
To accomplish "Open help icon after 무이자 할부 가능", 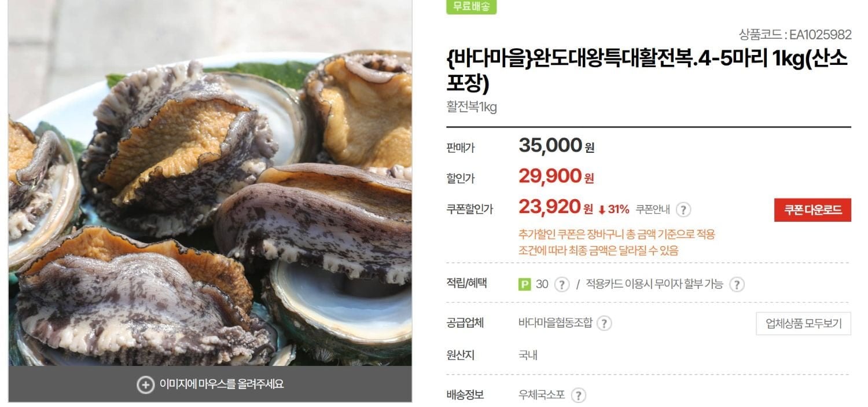I will tap(737, 284).
